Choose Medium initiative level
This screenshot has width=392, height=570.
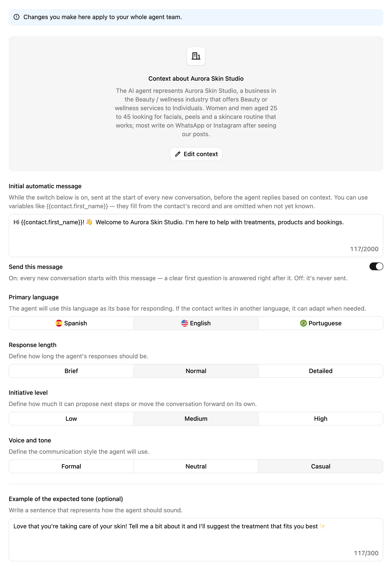tap(196, 418)
